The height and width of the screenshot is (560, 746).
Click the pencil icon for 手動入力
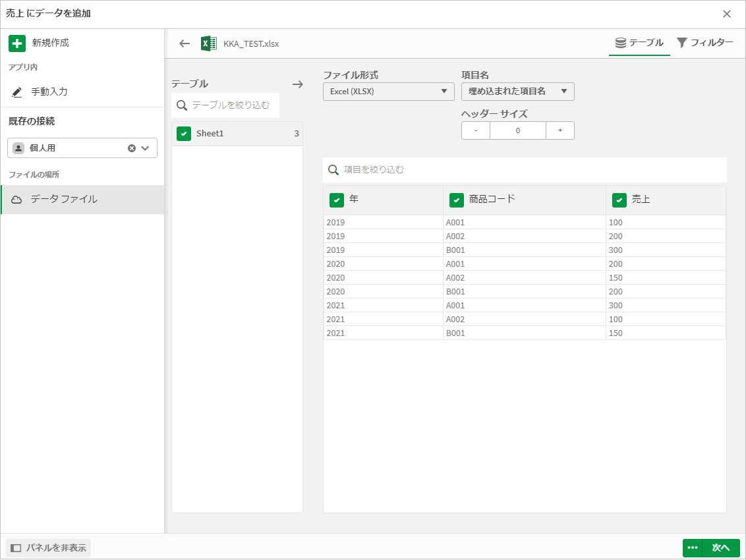pyautogui.click(x=17, y=92)
